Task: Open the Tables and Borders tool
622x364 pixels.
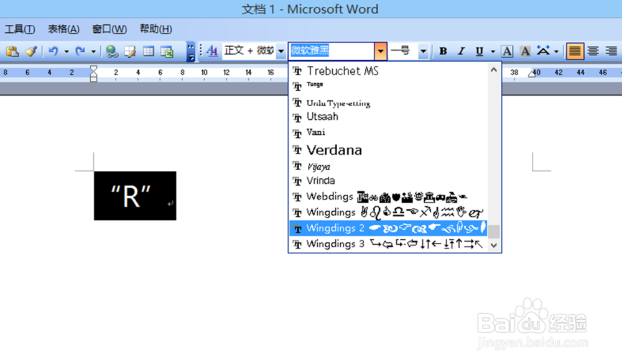Action: point(130,52)
